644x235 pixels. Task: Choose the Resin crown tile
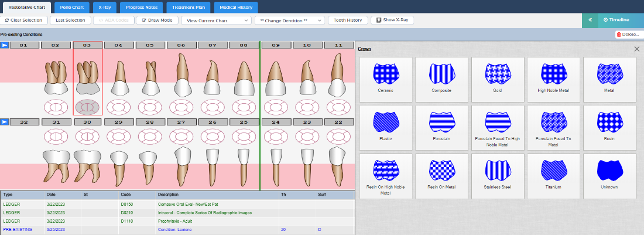point(609,128)
